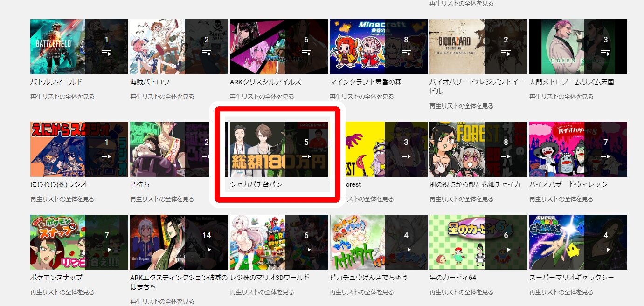This screenshot has width=644, height=306.
Task: View full playlist link under 星のカービィ64
Action: point(462,292)
